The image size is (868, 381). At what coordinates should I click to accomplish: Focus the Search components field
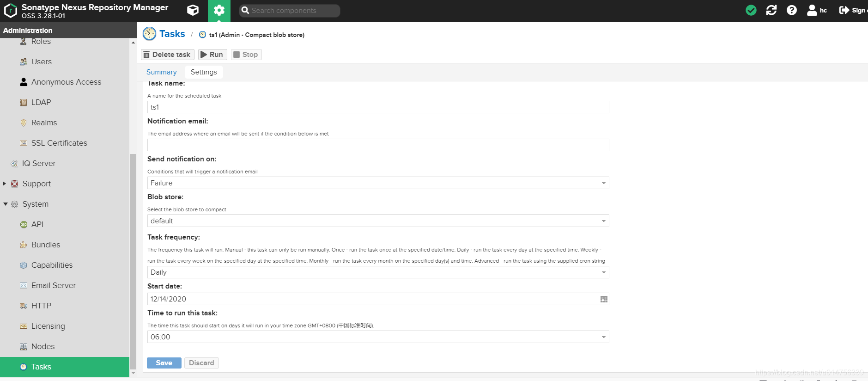pos(290,11)
